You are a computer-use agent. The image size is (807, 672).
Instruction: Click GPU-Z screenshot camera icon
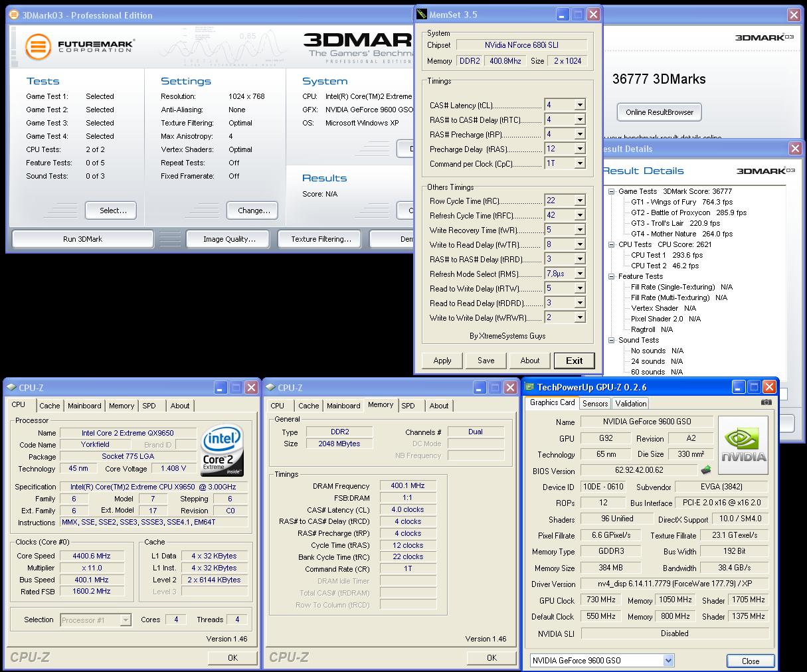[x=766, y=402]
